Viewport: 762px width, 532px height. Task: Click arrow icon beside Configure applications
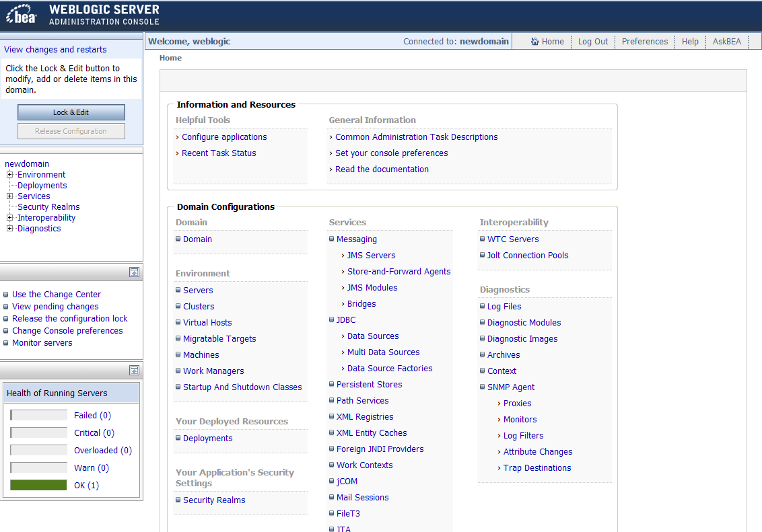pos(178,137)
